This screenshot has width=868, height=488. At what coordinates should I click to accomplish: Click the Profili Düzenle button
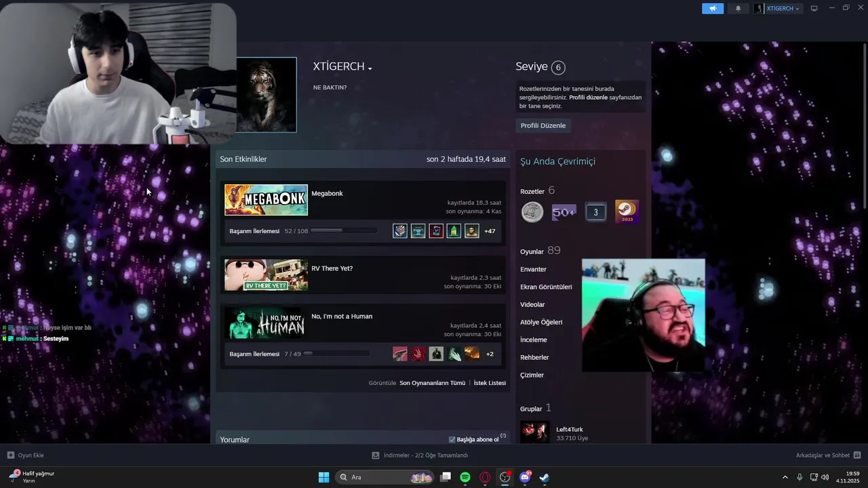(542, 125)
